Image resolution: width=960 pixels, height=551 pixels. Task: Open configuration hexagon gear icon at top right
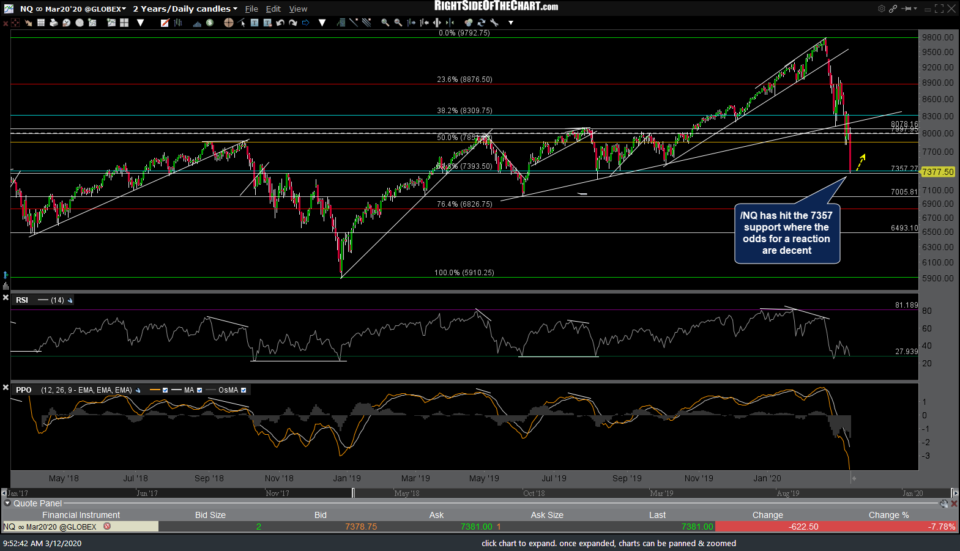click(882, 9)
